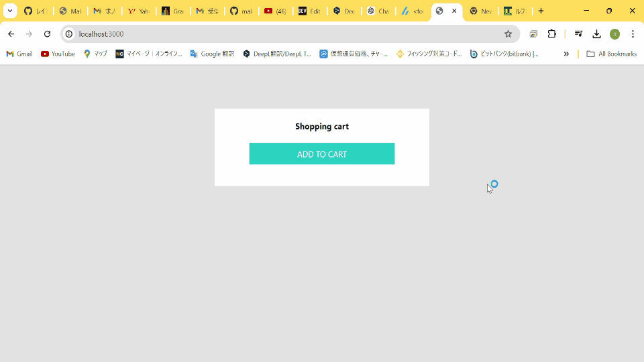Open the ビットバンク(bitbank) bookmark
644x362 pixels.
[504, 54]
